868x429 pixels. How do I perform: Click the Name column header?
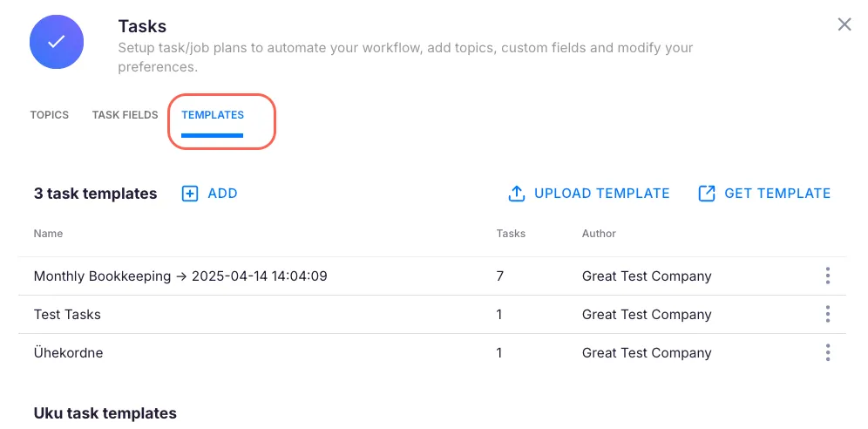point(48,234)
